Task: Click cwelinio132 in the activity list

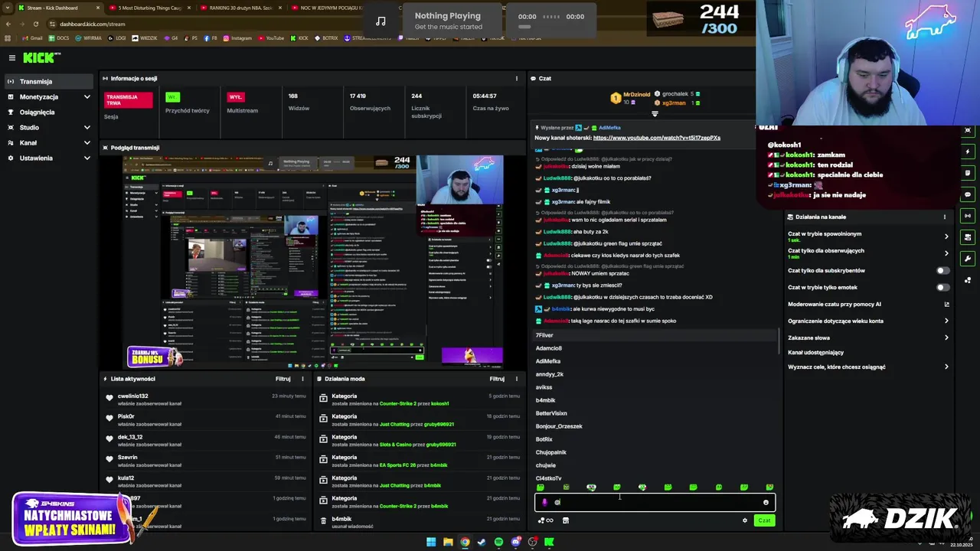Action: pos(132,396)
